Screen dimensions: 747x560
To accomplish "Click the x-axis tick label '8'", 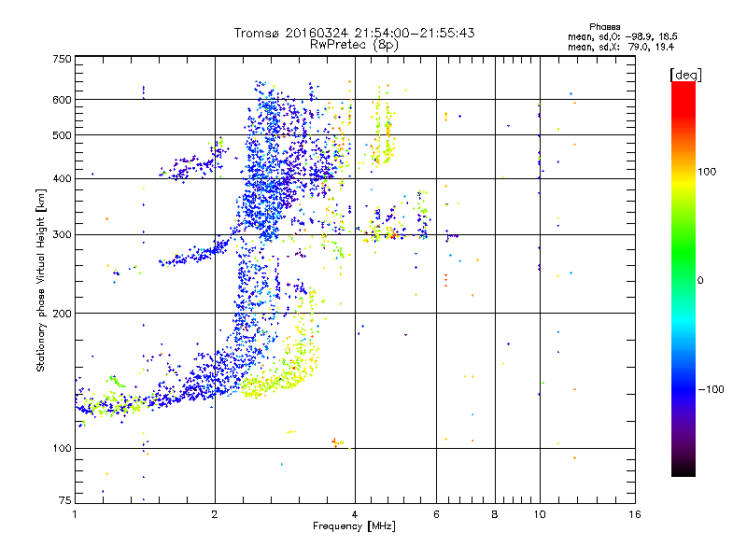I will (495, 514).
